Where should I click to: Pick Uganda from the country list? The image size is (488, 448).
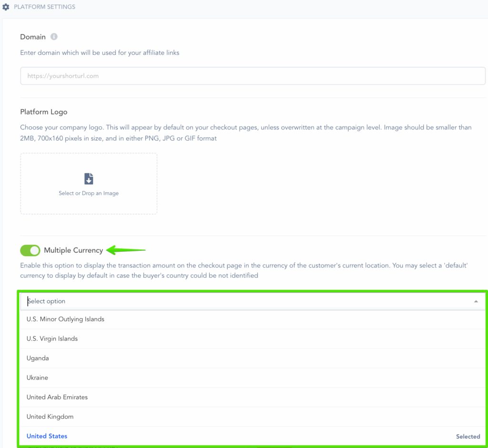tap(38, 358)
